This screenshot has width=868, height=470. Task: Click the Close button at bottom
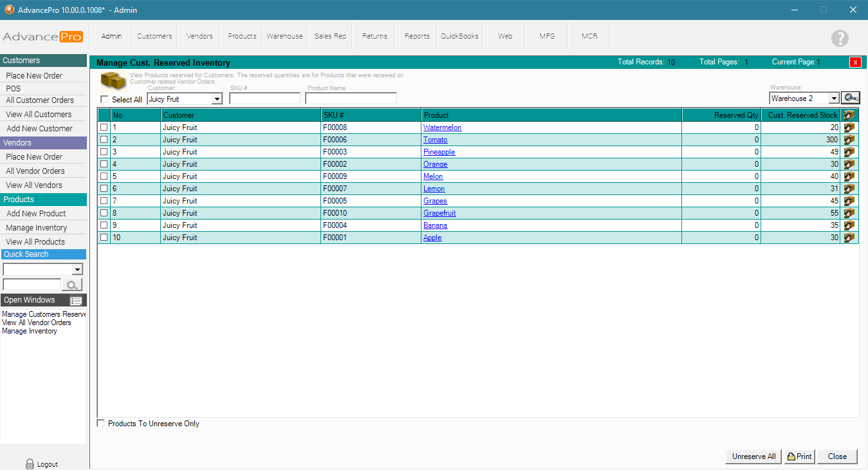coord(837,456)
